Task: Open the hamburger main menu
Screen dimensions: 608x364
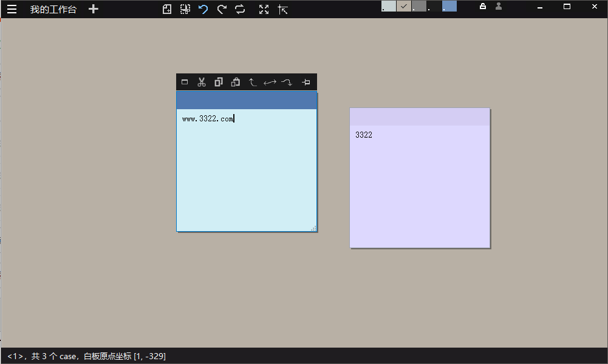Action: [12, 9]
